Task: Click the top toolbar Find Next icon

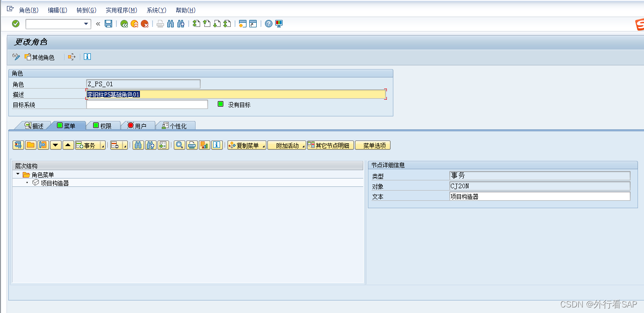Action: 181,24
